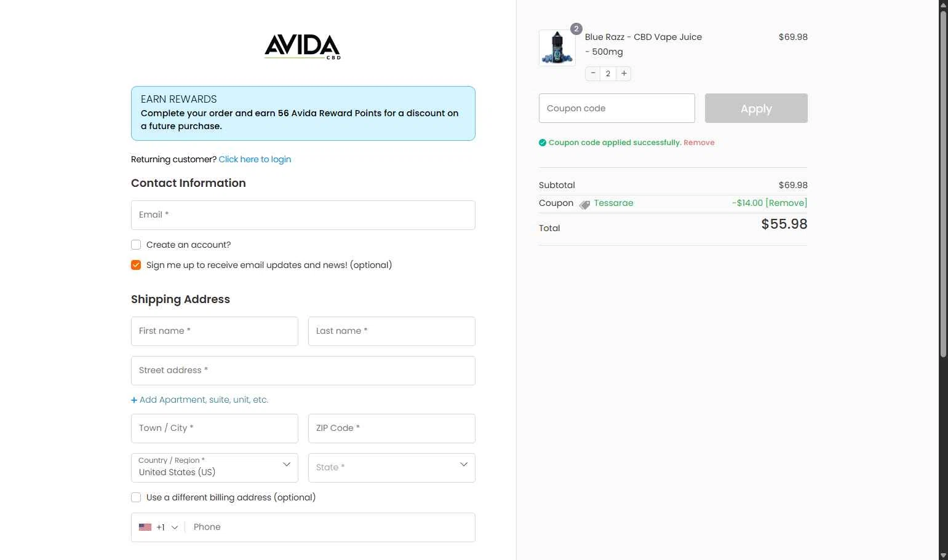The image size is (948, 560).
Task: Click [Remove] next to the -$14.00 discount
Action: point(786,203)
